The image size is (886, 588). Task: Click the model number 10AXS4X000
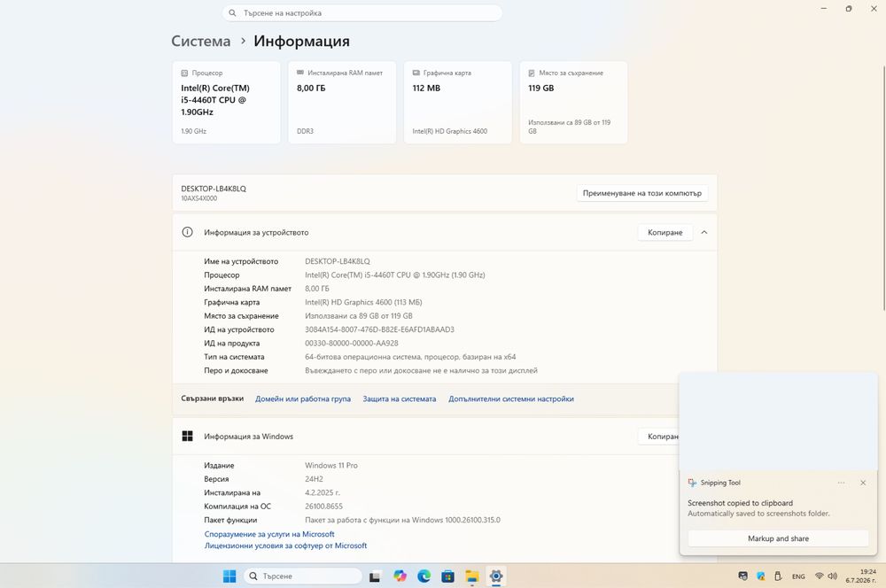pos(198,198)
